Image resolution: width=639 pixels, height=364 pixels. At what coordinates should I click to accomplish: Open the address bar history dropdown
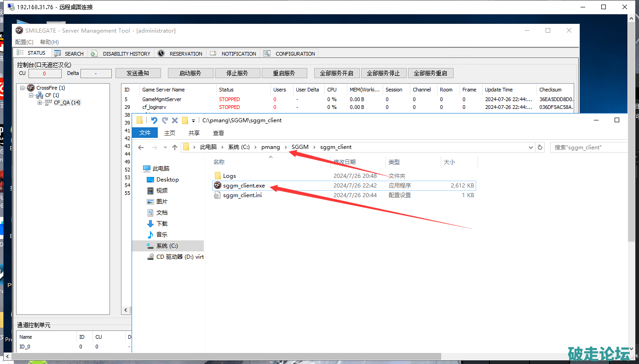pos(531,148)
